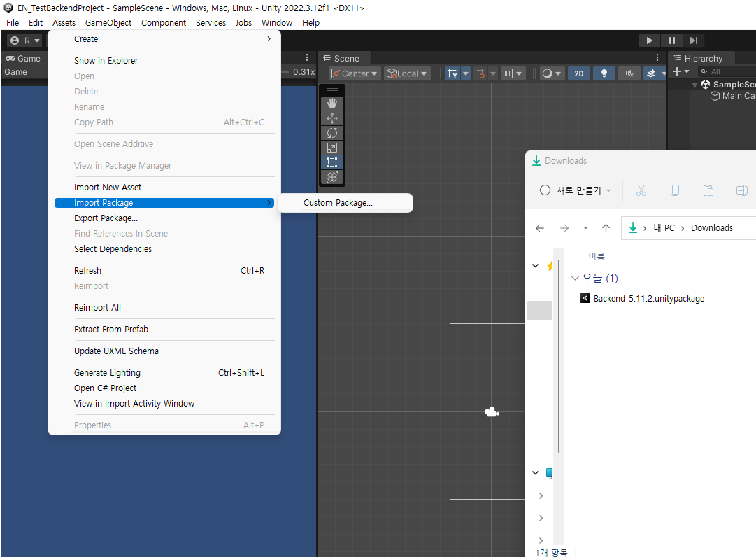Click the Step frame button in Unity
Viewport: 756px width, 557px height.
(693, 41)
